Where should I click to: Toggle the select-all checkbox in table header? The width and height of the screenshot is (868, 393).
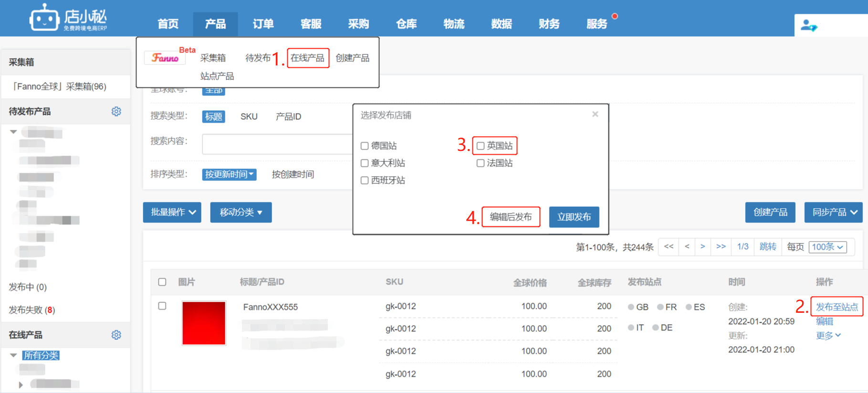[x=162, y=282]
